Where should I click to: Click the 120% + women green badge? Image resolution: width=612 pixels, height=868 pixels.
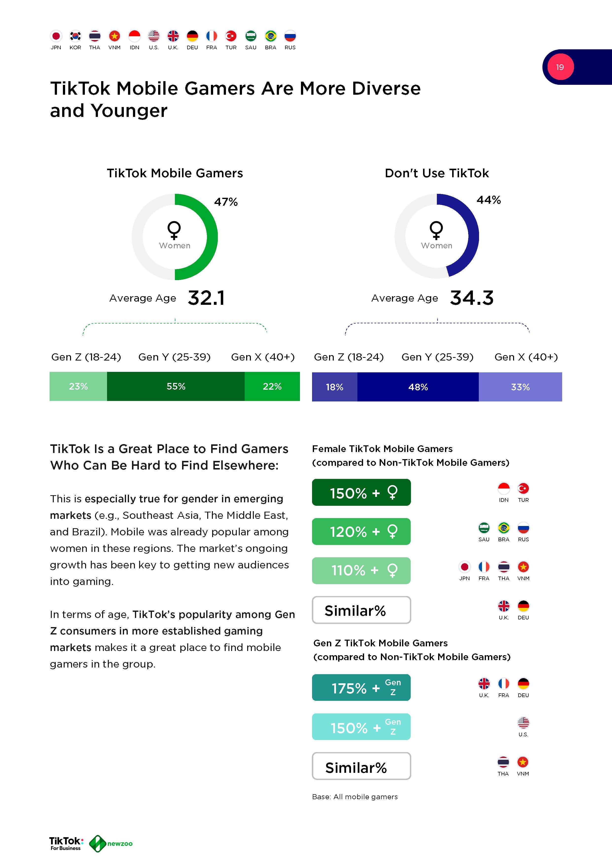point(361,532)
